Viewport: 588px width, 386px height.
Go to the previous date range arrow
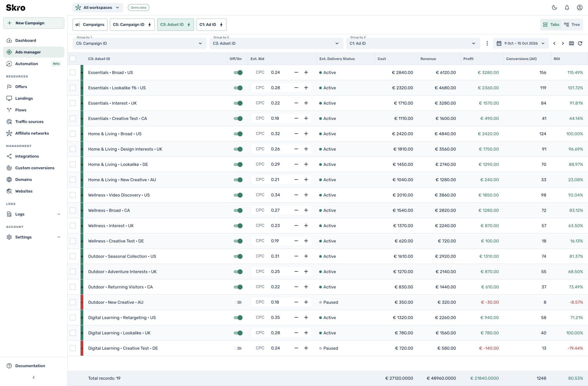(x=554, y=44)
